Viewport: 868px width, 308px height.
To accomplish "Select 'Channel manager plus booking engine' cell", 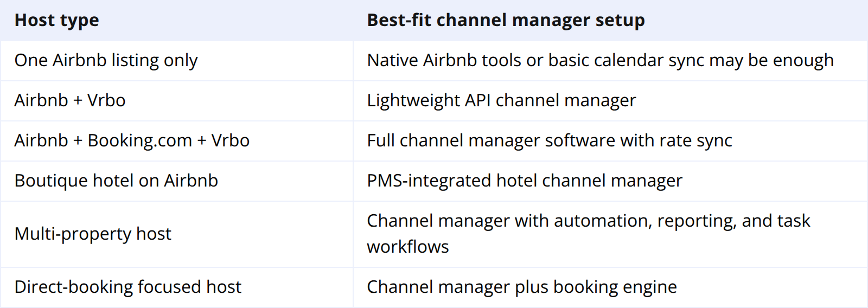I will point(610,287).
